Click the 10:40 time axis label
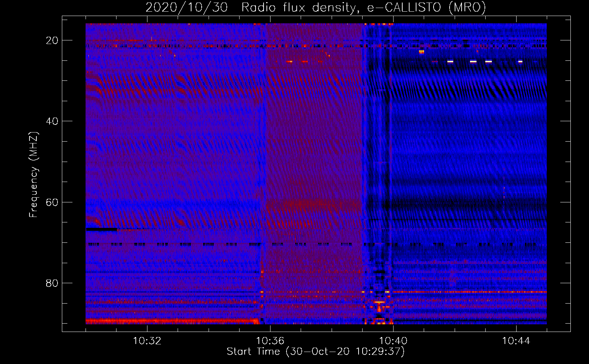Viewport: 589px width, 364px height. pos(393,341)
